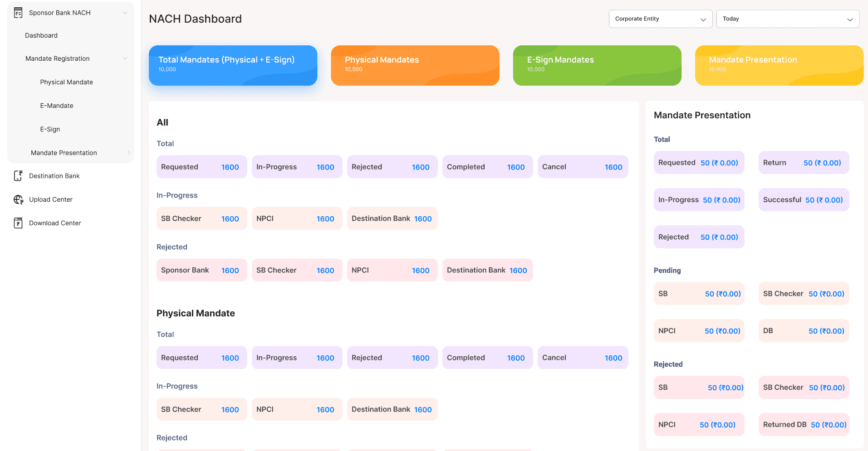Click the Completed tile under All Total
The image size is (868, 451).
point(487,167)
